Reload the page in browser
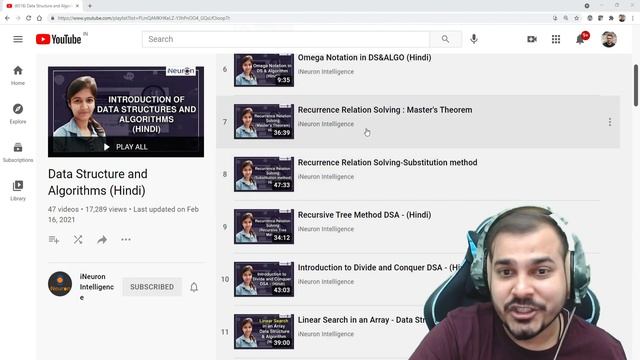 pos(29,18)
